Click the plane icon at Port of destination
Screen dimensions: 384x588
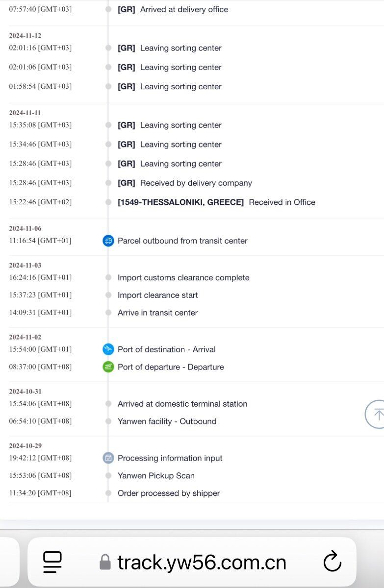108,349
